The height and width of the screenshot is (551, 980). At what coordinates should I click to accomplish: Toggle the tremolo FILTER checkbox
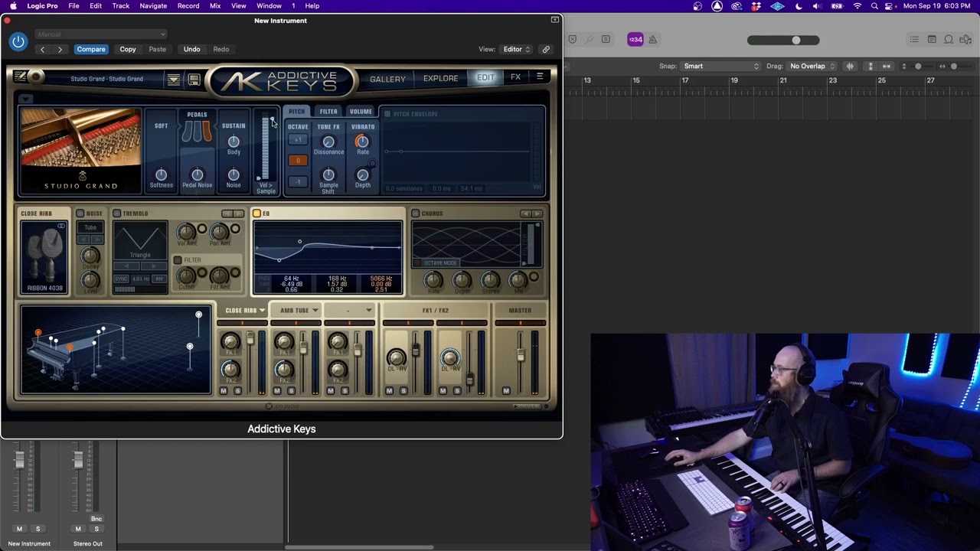click(178, 260)
